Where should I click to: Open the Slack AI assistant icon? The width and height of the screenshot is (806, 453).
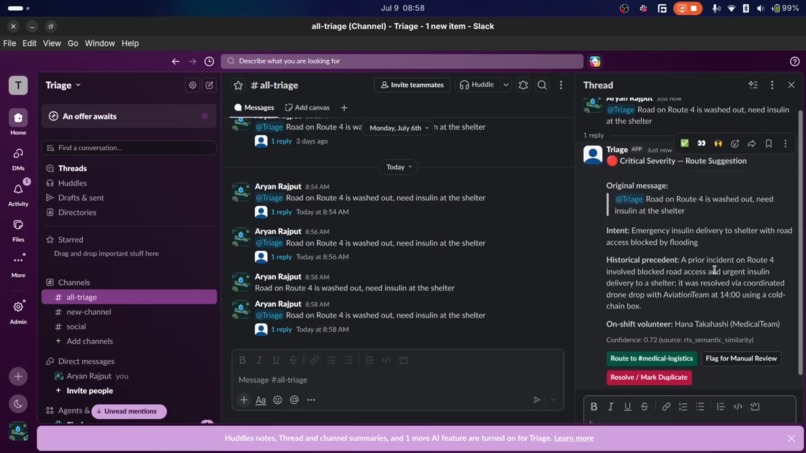coord(595,61)
